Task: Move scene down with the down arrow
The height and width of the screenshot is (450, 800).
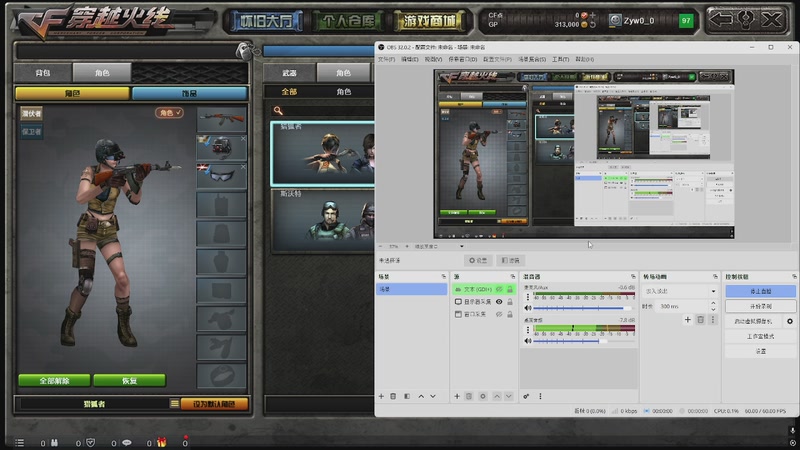Action: 433,396
